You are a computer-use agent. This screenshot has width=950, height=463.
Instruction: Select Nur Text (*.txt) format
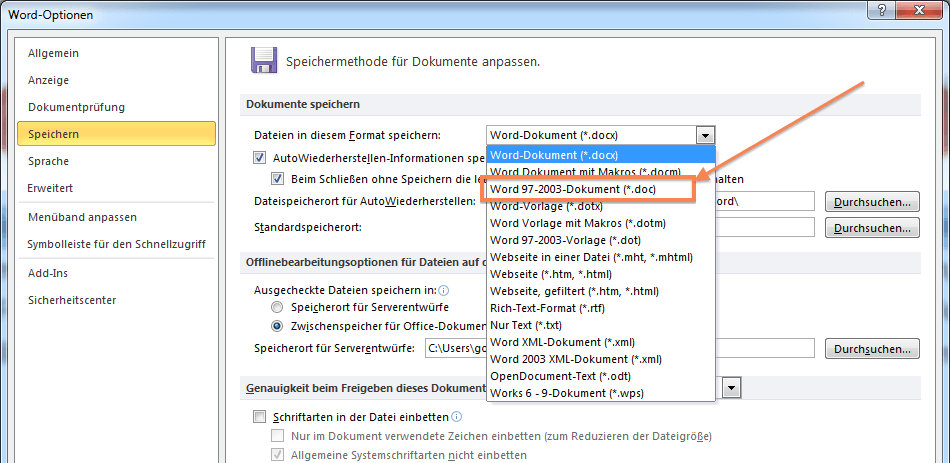tap(601, 325)
